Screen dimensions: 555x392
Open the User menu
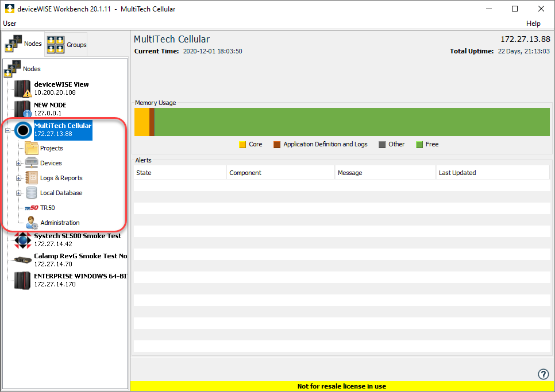point(10,24)
